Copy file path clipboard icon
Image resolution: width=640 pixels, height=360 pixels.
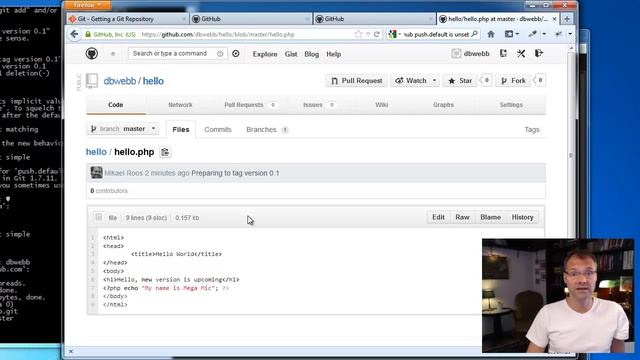click(x=165, y=152)
